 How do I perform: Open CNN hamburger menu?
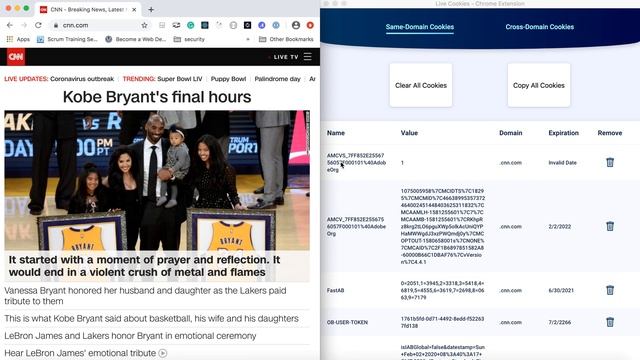point(308,57)
